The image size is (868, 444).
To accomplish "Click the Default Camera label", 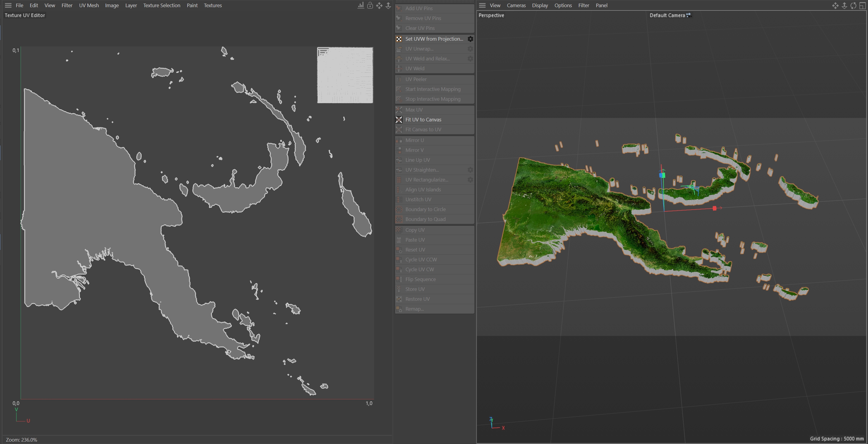I will pyautogui.click(x=667, y=15).
